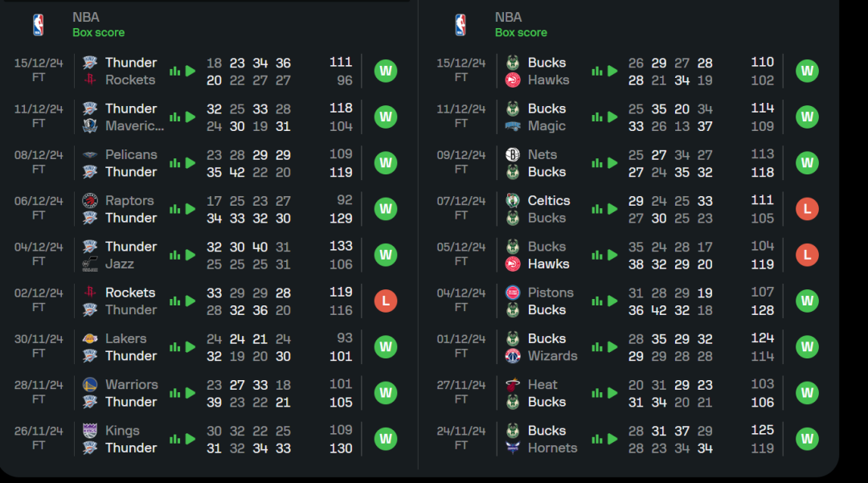Click the Heat team logo
Viewport: 868px width, 483px height.
(x=513, y=385)
